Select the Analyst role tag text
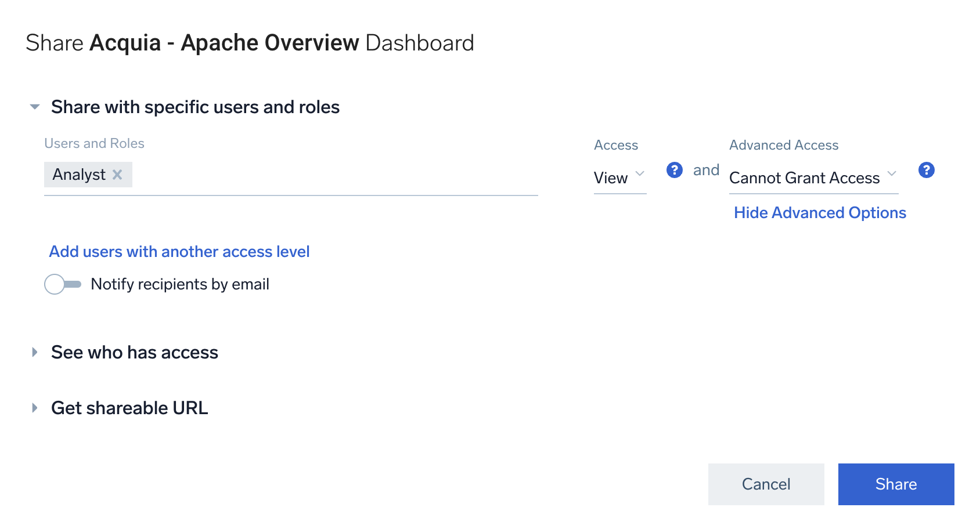 point(79,175)
